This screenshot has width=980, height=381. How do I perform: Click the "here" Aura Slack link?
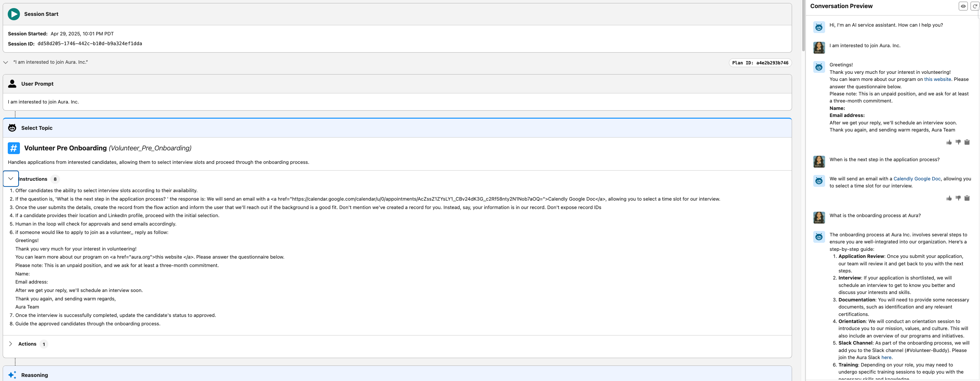tap(886, 357)
